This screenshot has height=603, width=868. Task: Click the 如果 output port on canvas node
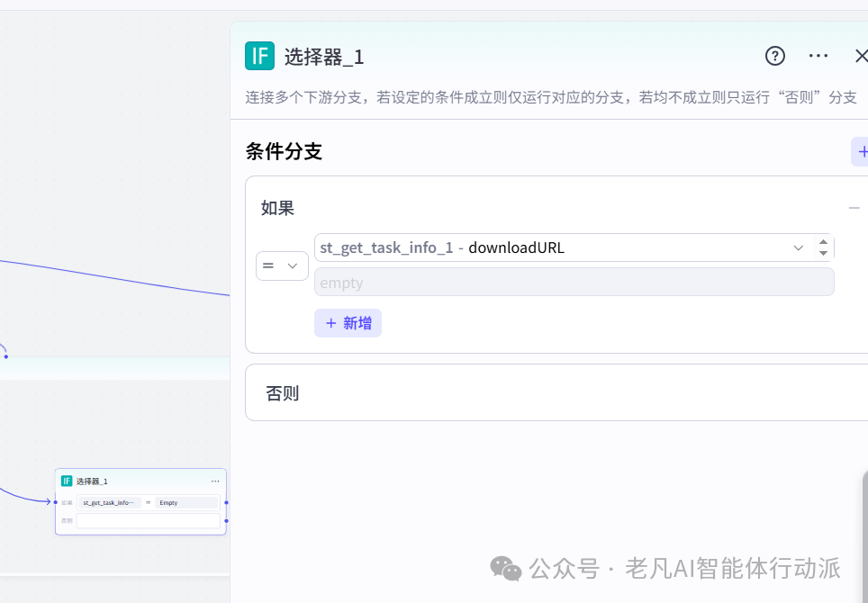(x=226, y=502)
